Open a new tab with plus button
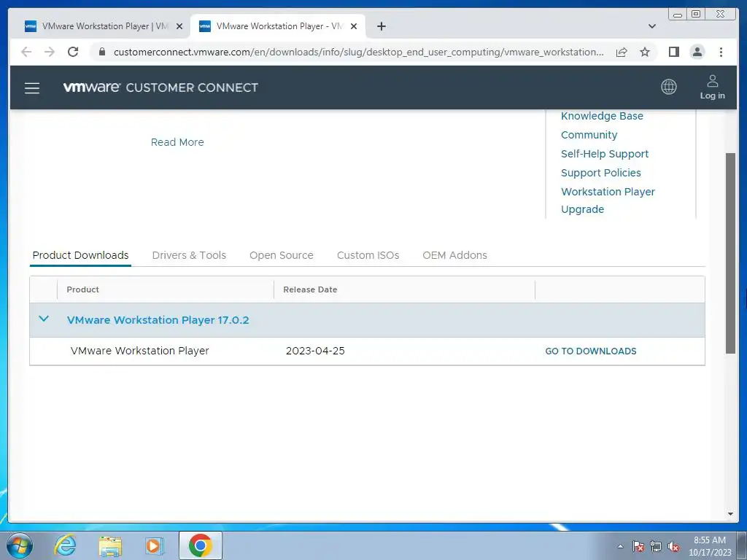Screen dimensions: 747x560 point(381,26)
